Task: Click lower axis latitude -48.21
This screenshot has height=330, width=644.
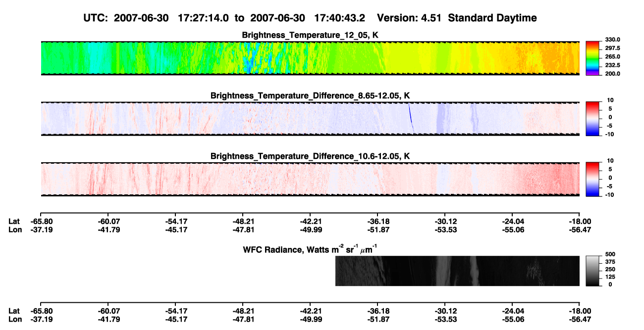Action: coord(243,311)
